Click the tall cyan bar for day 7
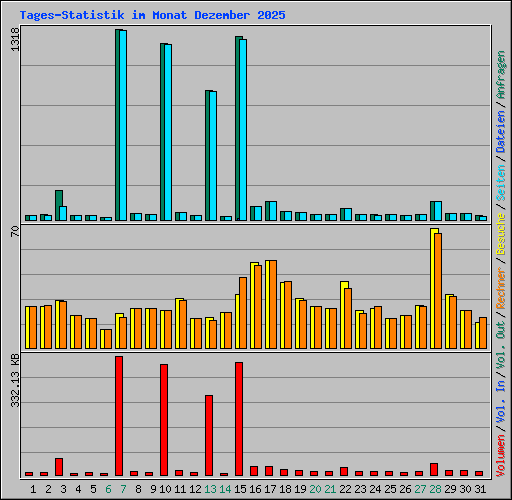Viewport: 512px width, 500px height. 123,125
